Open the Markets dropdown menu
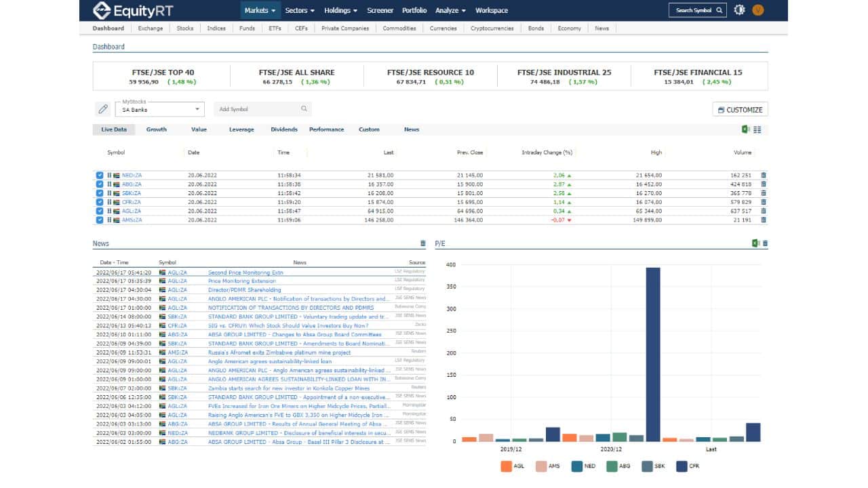The width and height of the screenshot is (868, 488). 260,10
